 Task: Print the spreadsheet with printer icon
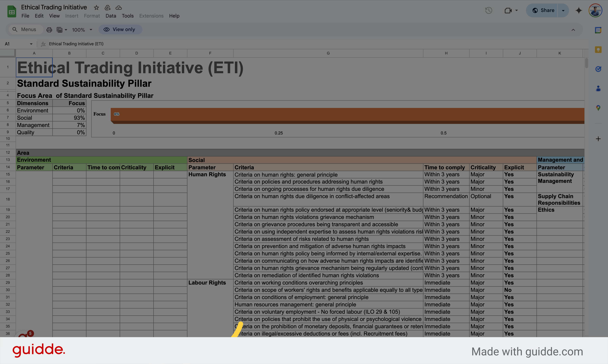click(49, 30)
